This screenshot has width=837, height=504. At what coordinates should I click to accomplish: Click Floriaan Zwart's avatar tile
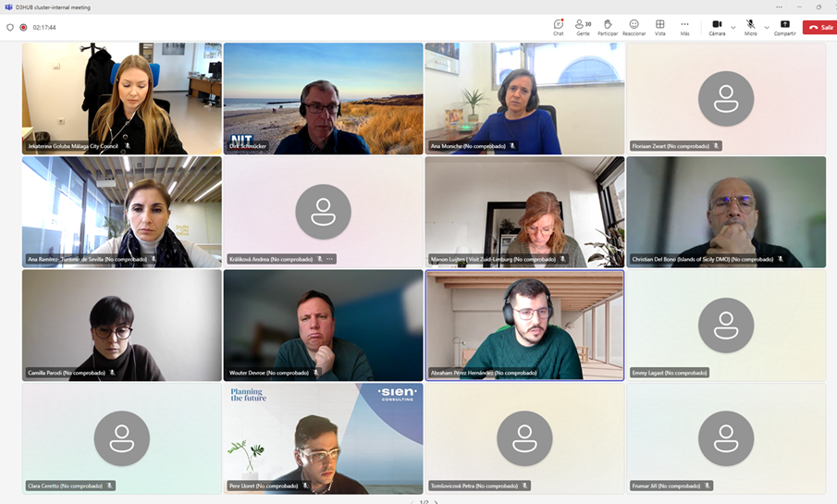tap(726, 97)
